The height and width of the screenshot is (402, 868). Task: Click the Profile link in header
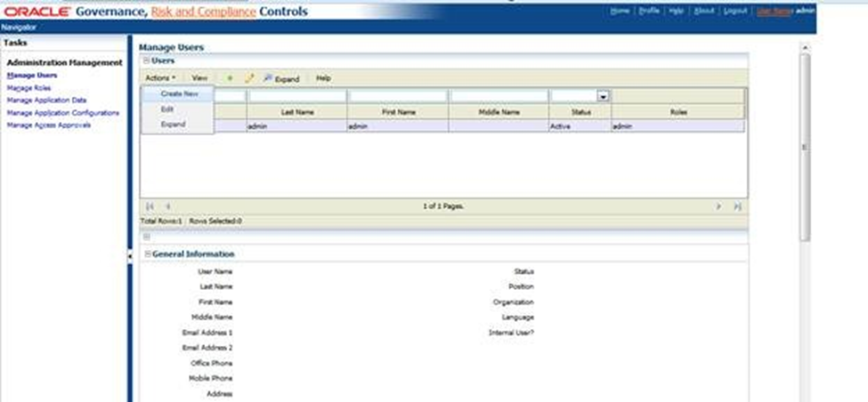coord(649,11)
